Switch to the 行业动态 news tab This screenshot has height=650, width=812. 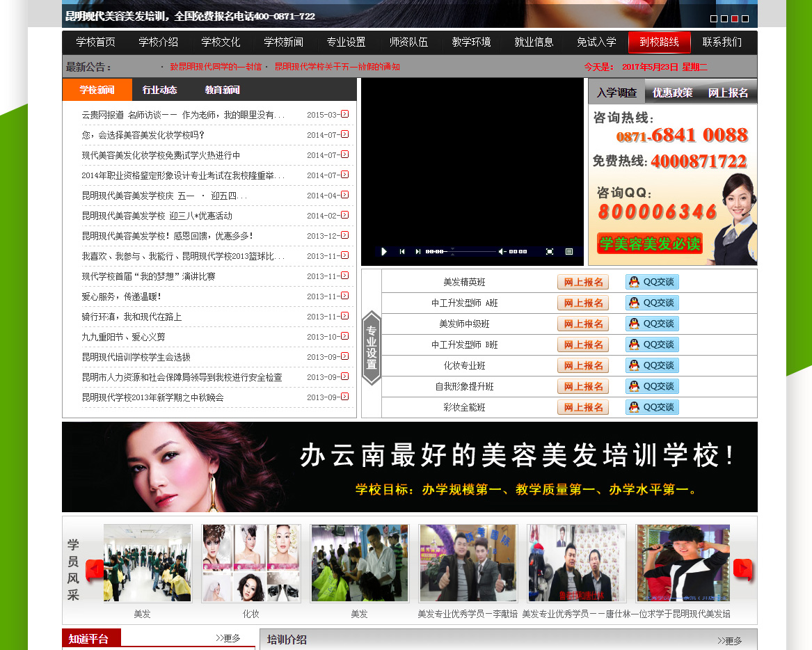[159, 90]
